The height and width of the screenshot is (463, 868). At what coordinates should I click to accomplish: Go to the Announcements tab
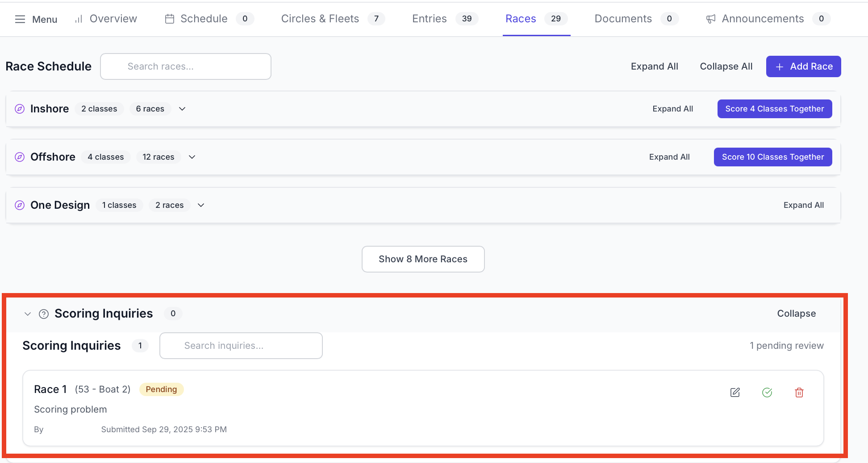(762, 19)
